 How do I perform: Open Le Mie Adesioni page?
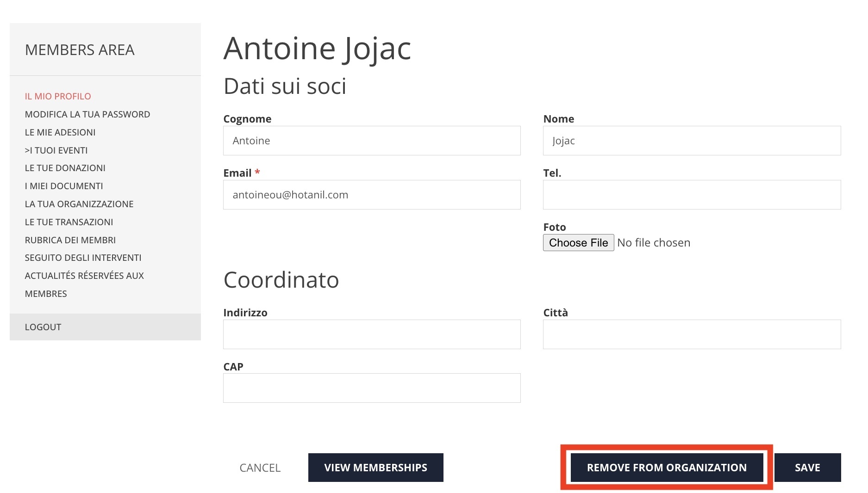click(x=60, y=132)
